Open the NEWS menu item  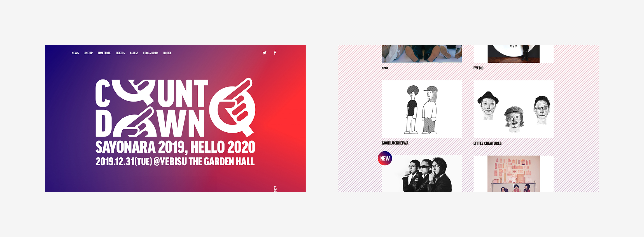(x=75, y=53)
